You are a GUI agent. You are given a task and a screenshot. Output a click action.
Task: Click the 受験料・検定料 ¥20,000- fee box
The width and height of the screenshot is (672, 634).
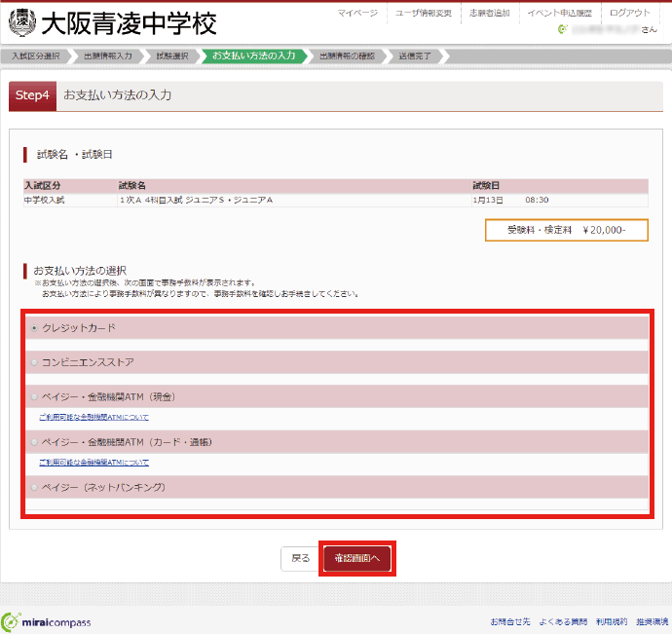coord(567,230)
